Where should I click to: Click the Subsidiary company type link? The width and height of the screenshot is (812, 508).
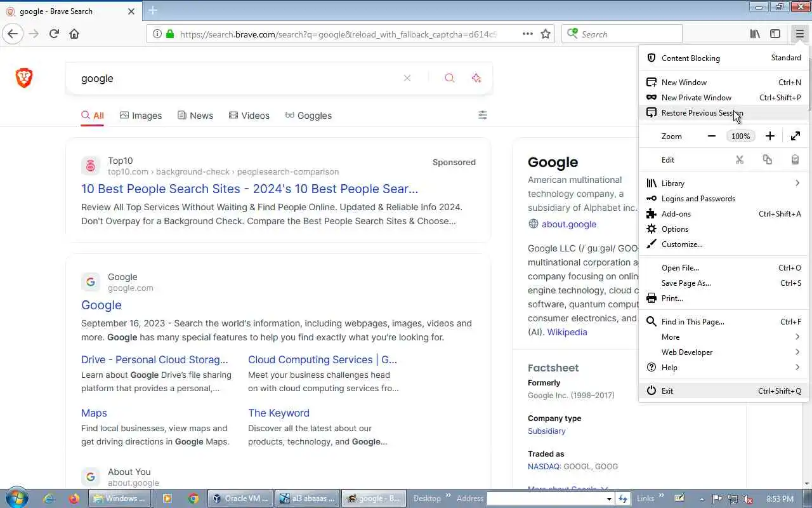coord(546,431)
